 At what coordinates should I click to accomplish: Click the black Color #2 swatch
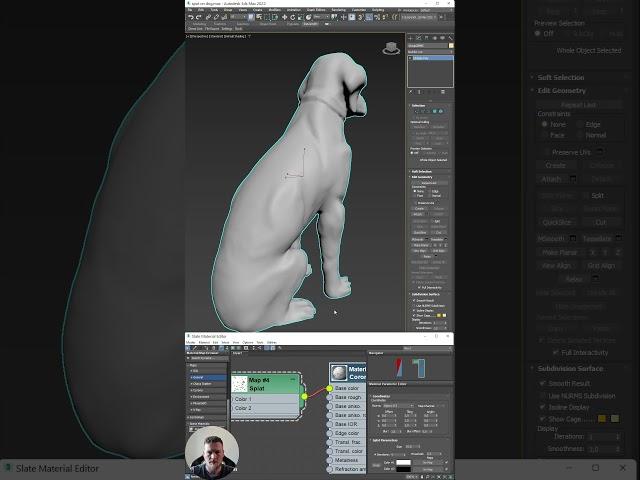403,469
